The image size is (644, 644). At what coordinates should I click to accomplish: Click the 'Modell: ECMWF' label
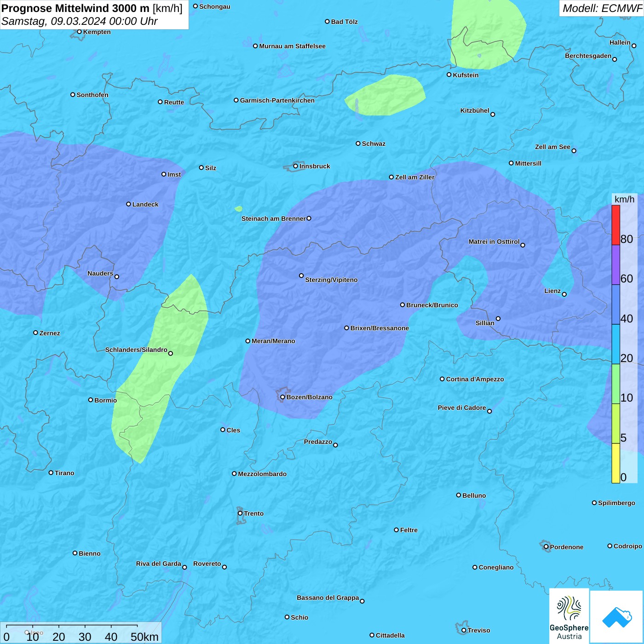(x=602, y=8)
